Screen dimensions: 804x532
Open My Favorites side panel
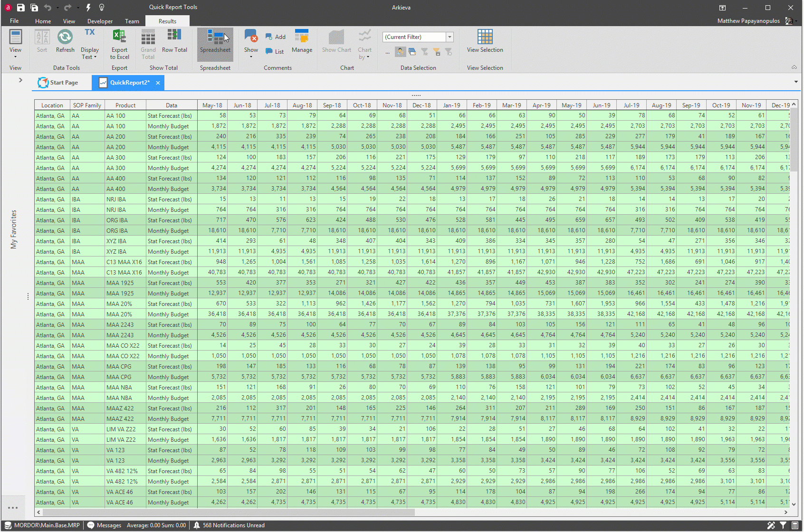click(x=13, y=229)
